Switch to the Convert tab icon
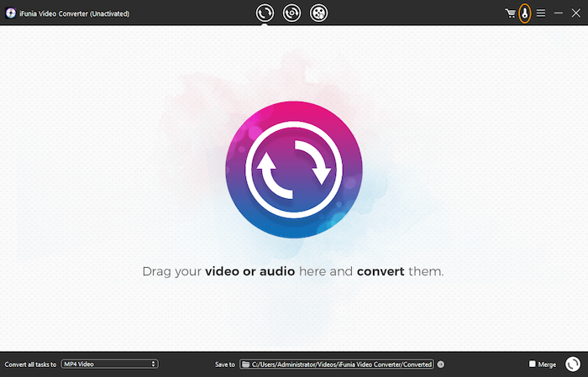 pyautogui.click(x=265, y=13)
